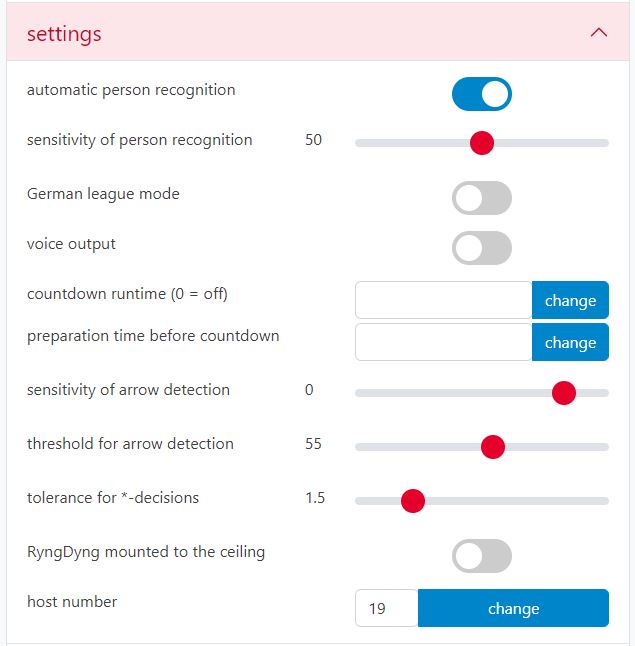
Task: Click the arrow detection threshold slider handle
Action: (x=492, y=447)
